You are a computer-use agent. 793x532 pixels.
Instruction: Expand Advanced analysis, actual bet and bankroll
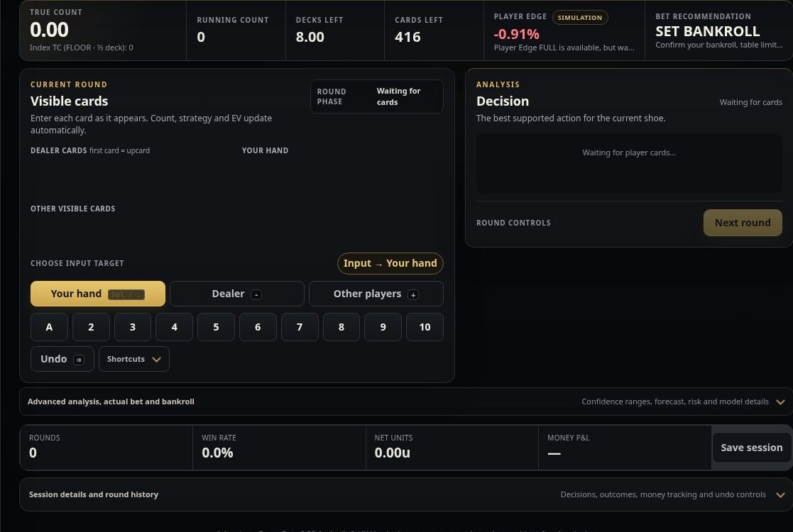point(406,401)
